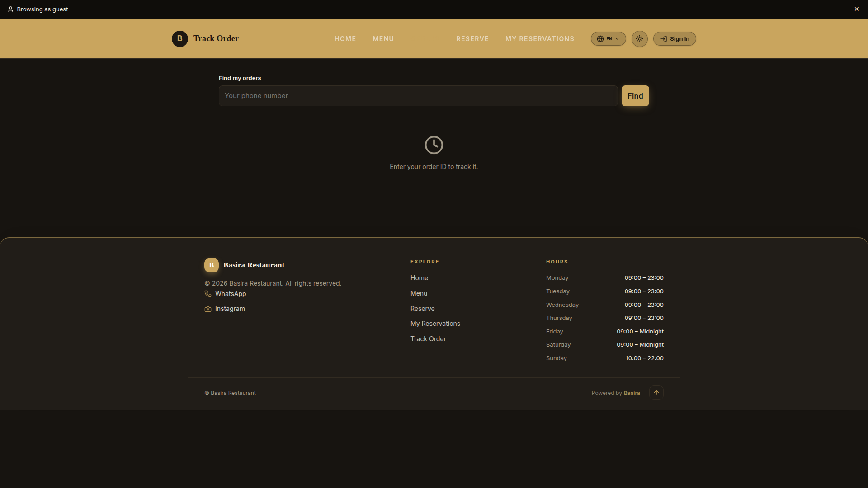Click the 'Find my orders' label
Screen dimensions: 868x488
click(x=240, y=78)
